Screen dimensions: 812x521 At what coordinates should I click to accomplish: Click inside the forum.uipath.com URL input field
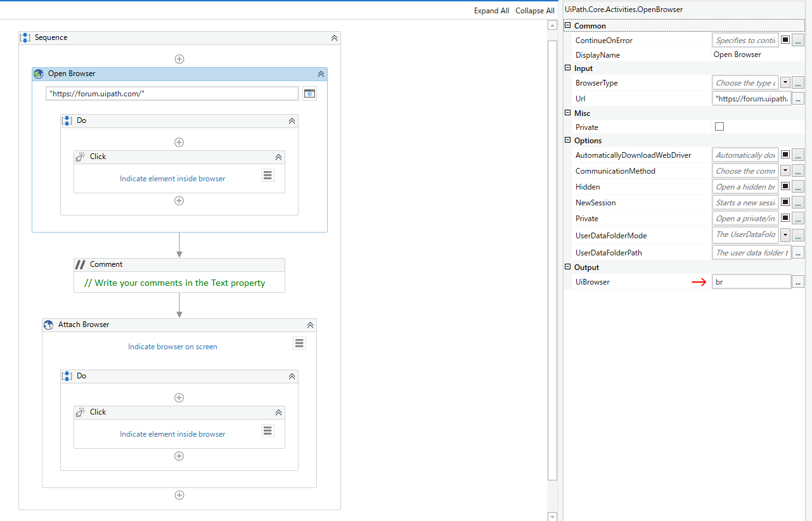click(171, 93)
